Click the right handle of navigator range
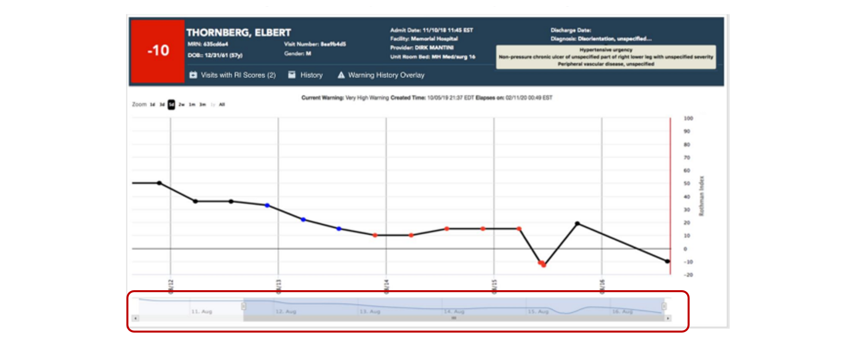Screen dimensions: 868x339 (x=664, y=307)
